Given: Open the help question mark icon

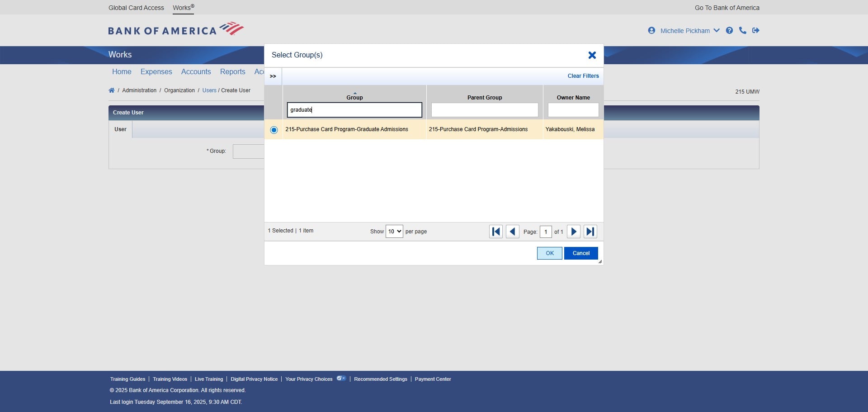Looking at the screenshot, I should pyautogui.click(x=729, y=30).
